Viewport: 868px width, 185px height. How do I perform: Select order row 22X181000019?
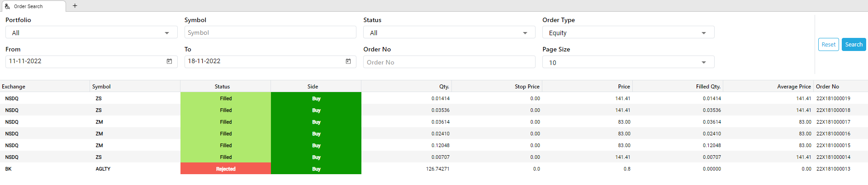click(434, 98)
